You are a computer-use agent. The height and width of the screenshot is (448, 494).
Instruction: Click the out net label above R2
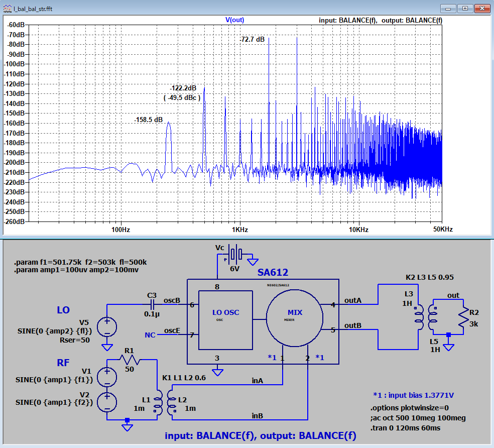click(x=453, y=295)
